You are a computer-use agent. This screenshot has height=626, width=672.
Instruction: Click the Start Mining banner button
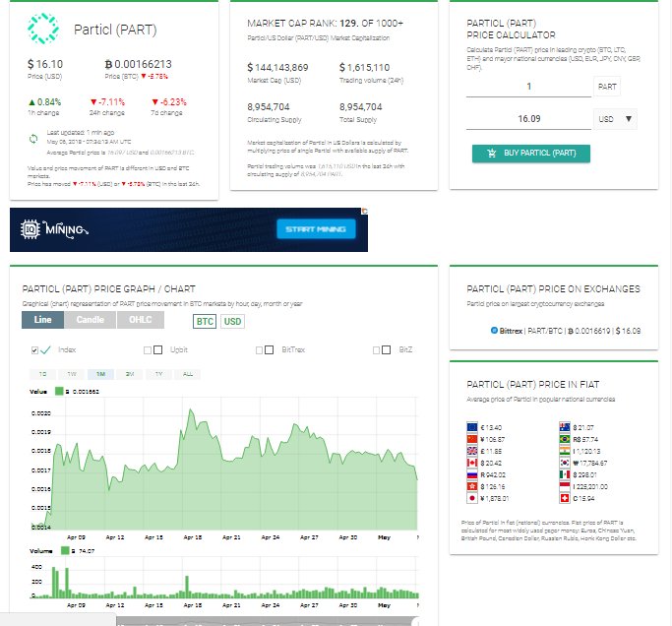click(316, 229)
